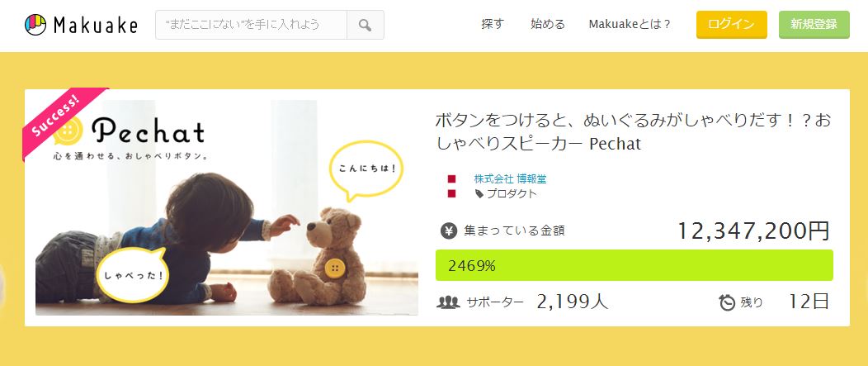Viewport: 868px width, 366px height.
Task: Open the Pechat project teddy bear image
Action: point(226,207)
